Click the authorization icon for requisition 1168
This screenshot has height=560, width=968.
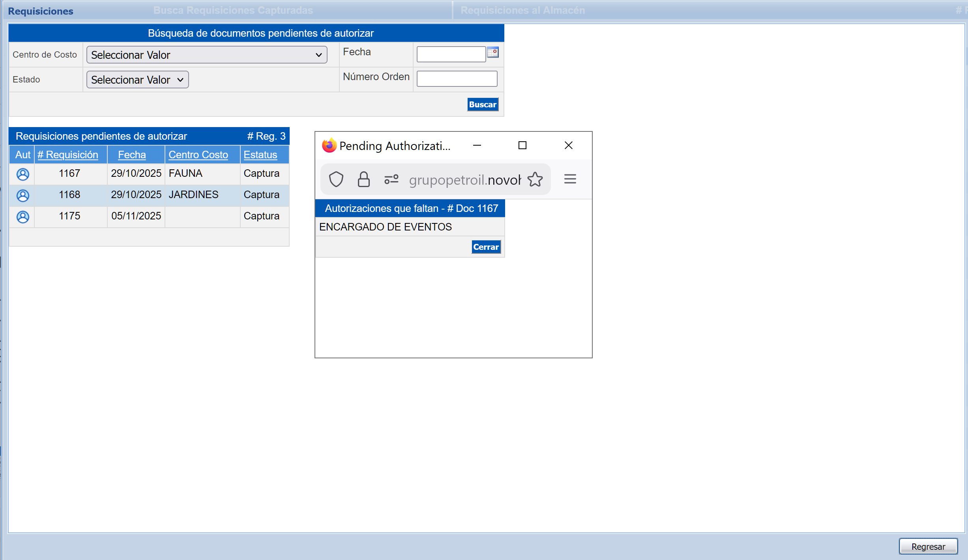tap(23, 195)
